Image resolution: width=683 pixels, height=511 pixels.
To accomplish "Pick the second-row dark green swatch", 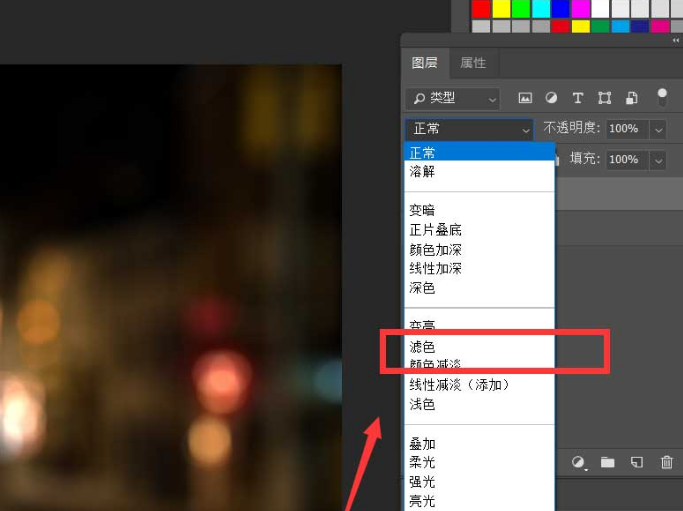I will (x=600, y=26).
